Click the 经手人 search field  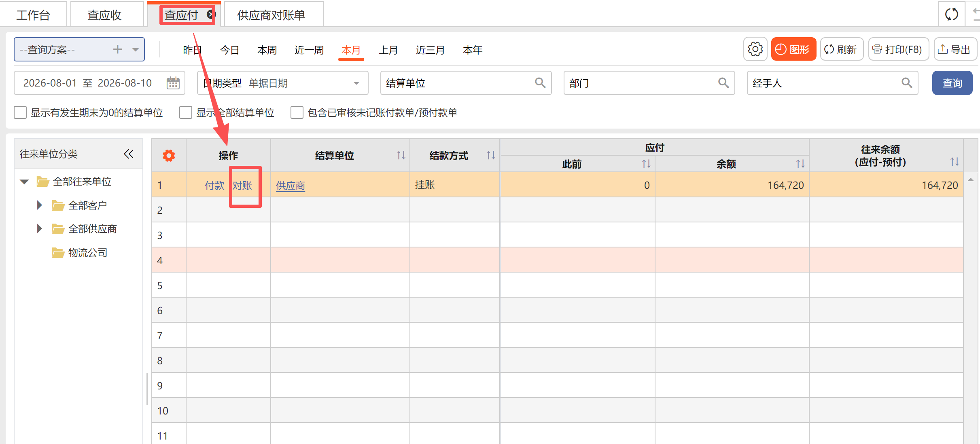[832, 83]
